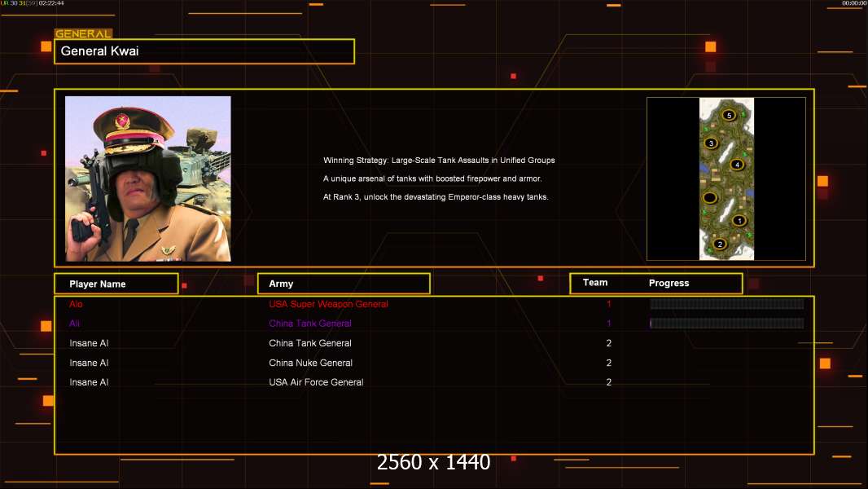Click the white 'China Tank General' army entry
The width and height of the screenshot is (868, 489).
[x=310, y=343]
